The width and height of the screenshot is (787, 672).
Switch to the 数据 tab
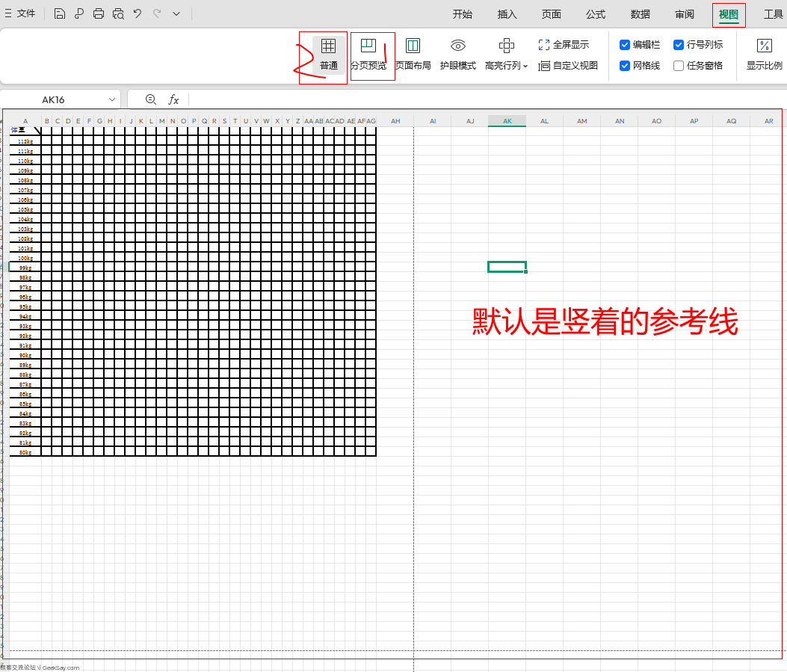pyautogui.click(x=641, y=14)
